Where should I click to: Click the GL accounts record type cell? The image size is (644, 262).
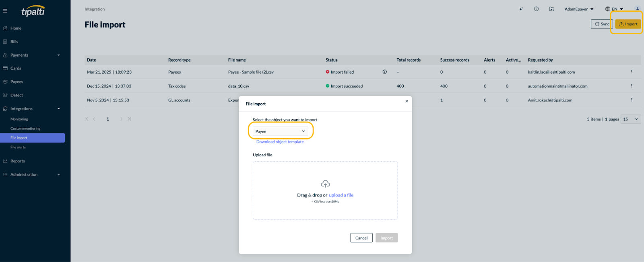(x=179, y=100)
